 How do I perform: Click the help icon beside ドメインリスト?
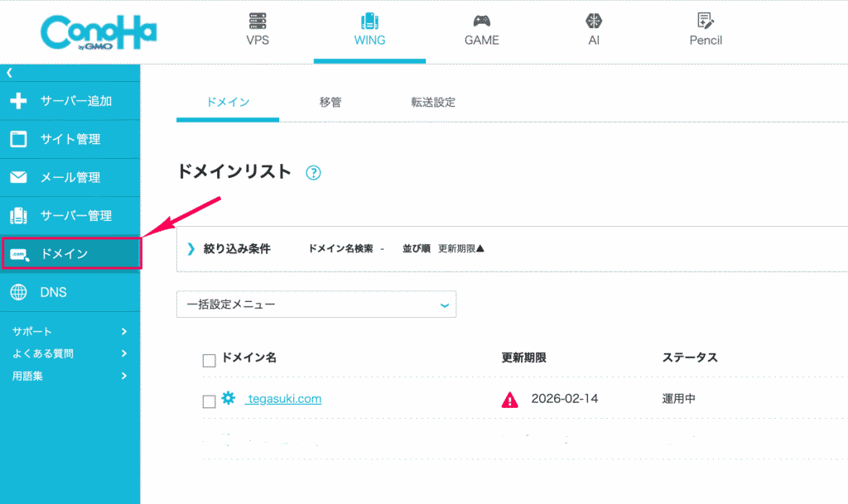click(313, 173)
